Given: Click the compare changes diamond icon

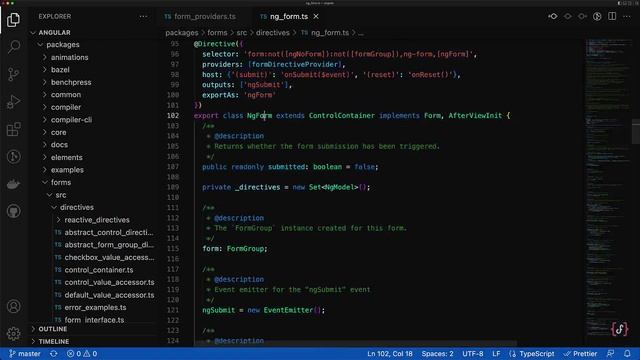Looking at the screenshot, I should pos(553,16).
